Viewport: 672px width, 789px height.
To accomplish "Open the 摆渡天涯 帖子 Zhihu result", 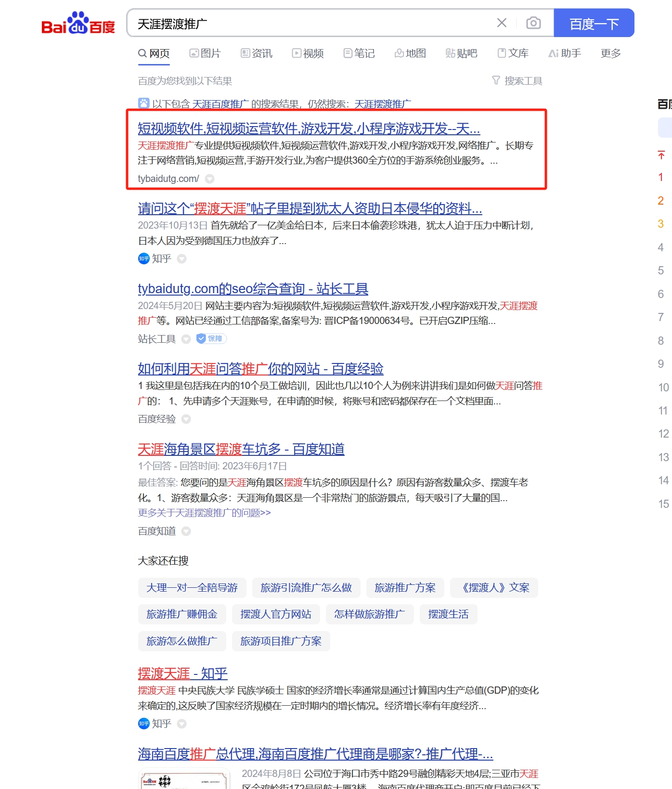I will tap(310, 208).
